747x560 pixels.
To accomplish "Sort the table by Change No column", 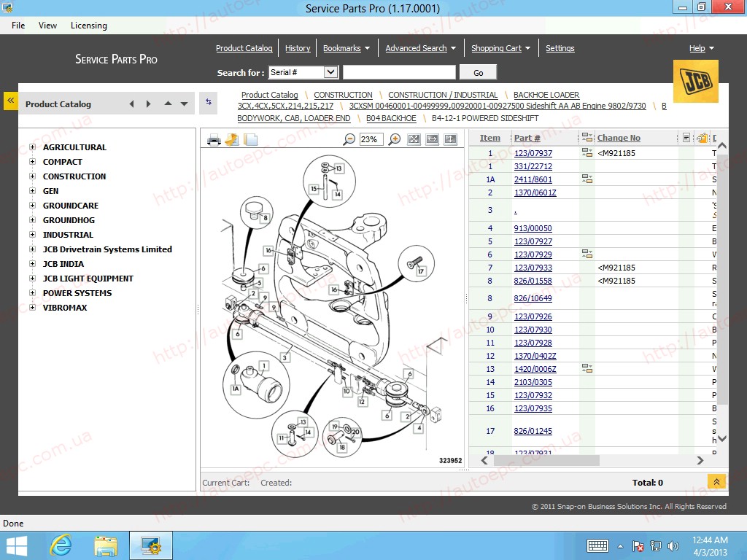I will tap(619, 138).
